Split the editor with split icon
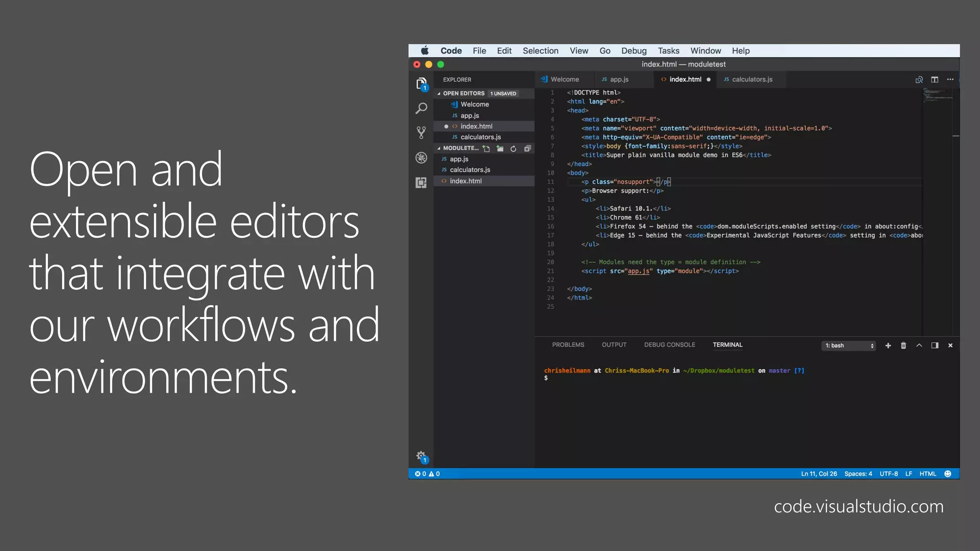The width and height of the screenshot is (980, 551). click(935, 79)
